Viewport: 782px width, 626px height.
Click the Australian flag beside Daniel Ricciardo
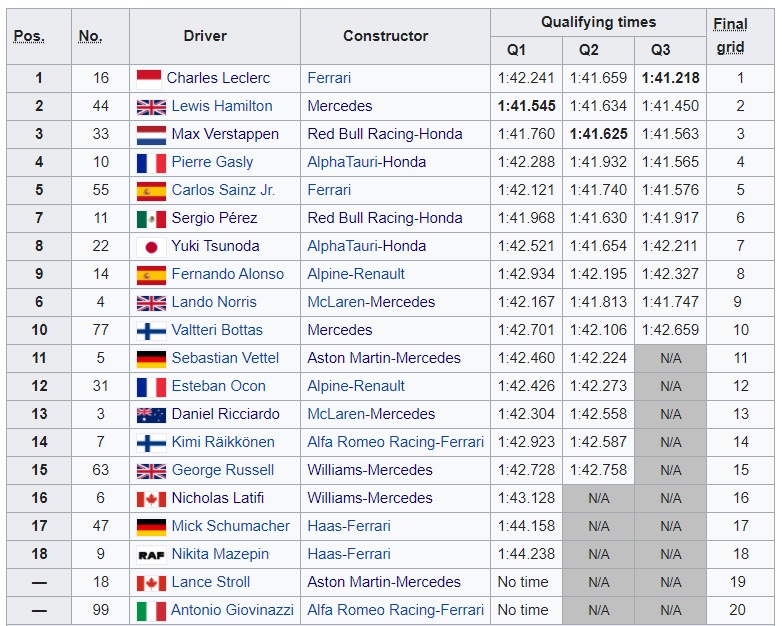click(151, 414)
